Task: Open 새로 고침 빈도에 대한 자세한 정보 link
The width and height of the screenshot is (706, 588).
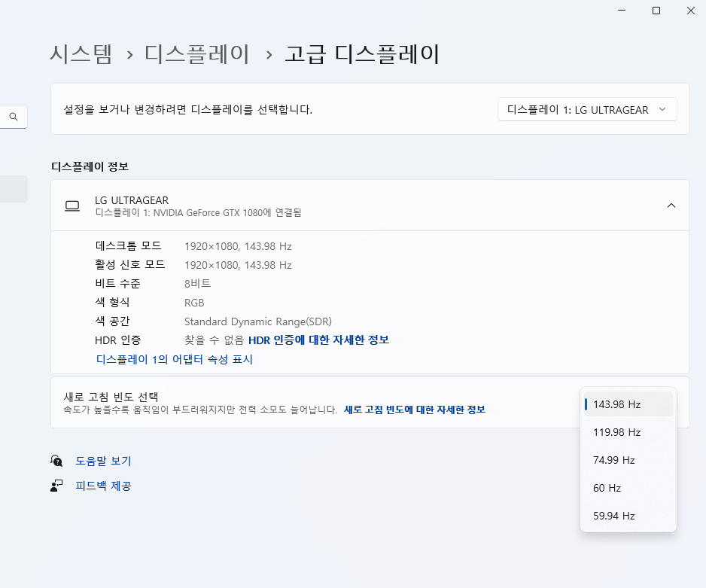Action: click(x=414, y=410)
